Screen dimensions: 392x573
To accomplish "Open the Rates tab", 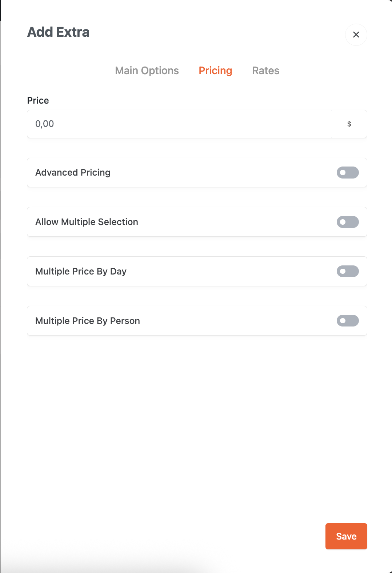I will click(x=266, y=71).
